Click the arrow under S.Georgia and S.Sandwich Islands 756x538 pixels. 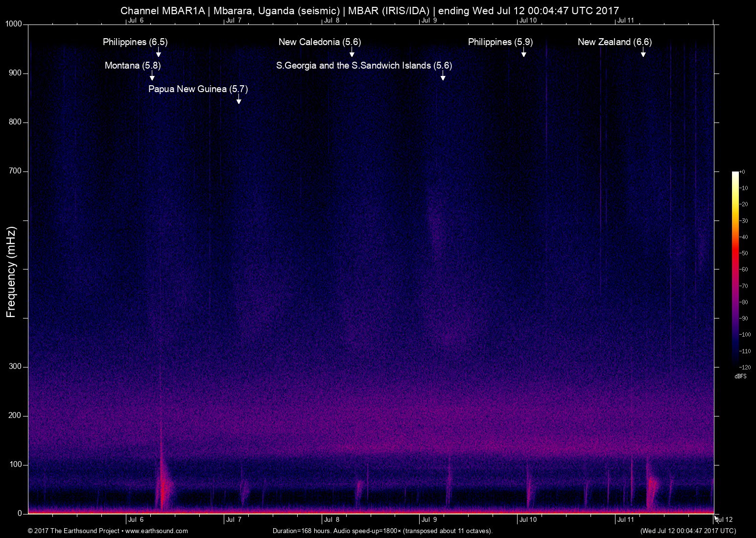click(x=443, y=76)
